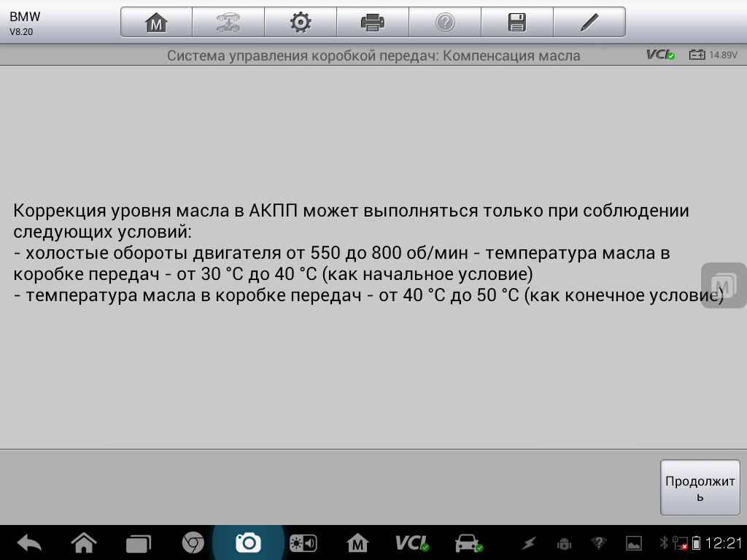Save data using the floppy disk icon
747x560 pixels.
pos(516,23)
